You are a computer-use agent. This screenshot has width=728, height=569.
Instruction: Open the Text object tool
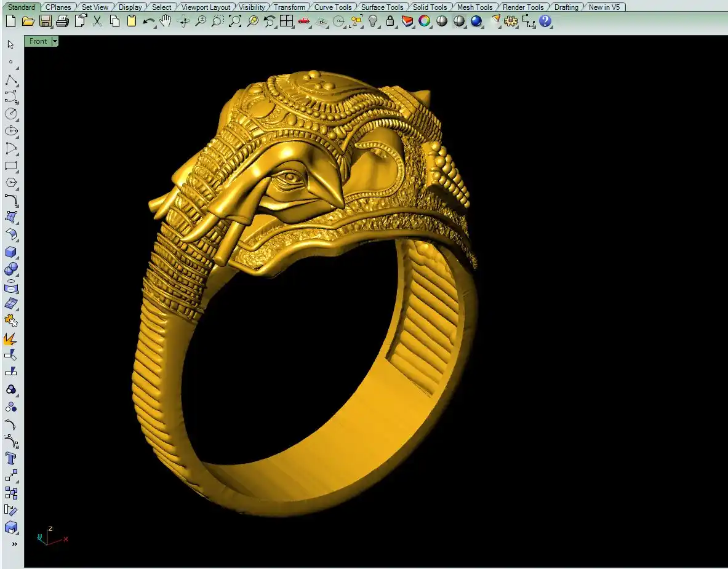[11, 458]
